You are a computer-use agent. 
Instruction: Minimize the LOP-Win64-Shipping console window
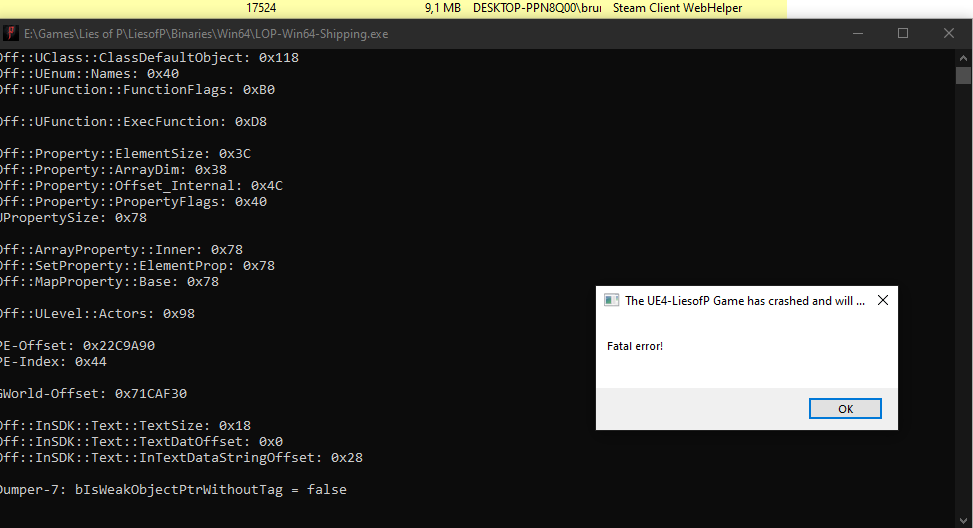858,34
